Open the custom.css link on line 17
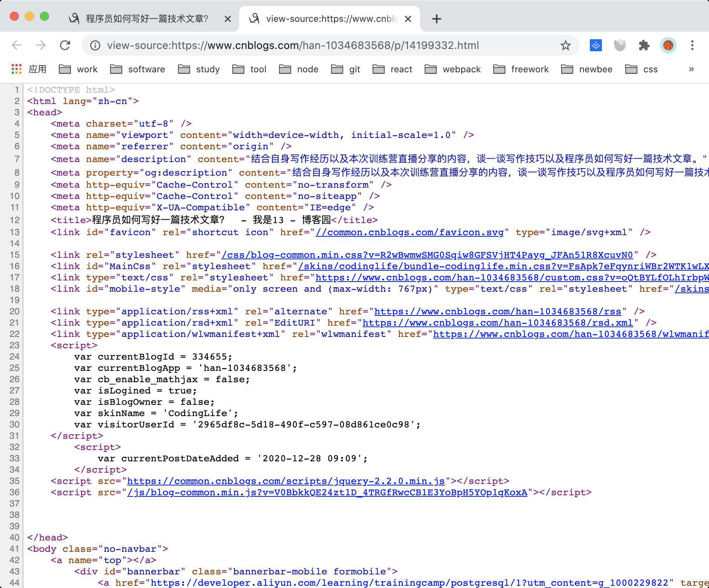The image size is (709, 588). coord(512,277)
